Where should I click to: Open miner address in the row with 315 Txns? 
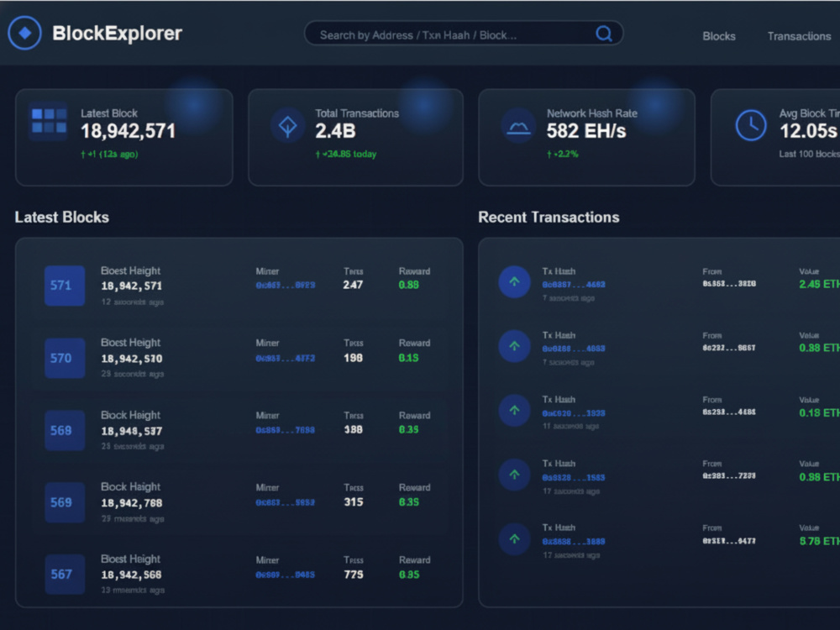[x=286, y=502]
